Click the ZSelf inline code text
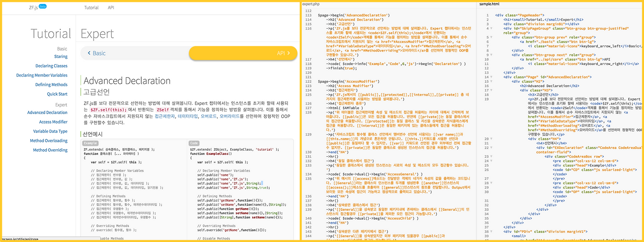Viewport: 644px width, 242px height. pos(163,109)
